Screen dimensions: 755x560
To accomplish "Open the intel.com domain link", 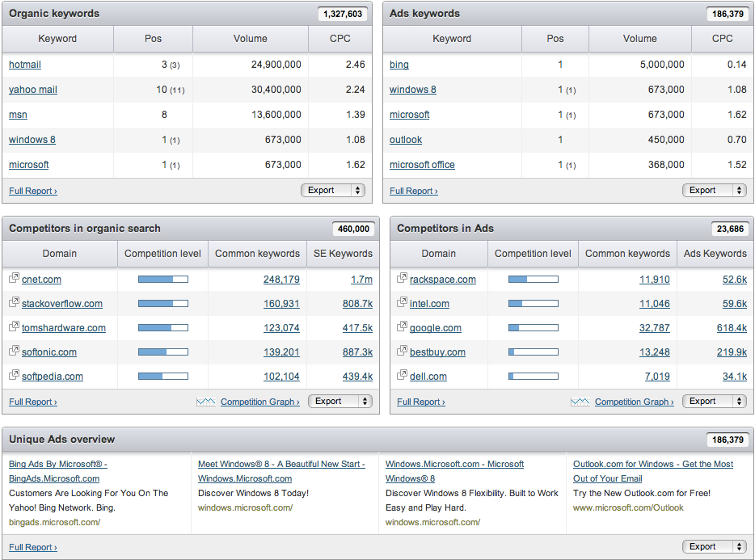I will (429, 304).
